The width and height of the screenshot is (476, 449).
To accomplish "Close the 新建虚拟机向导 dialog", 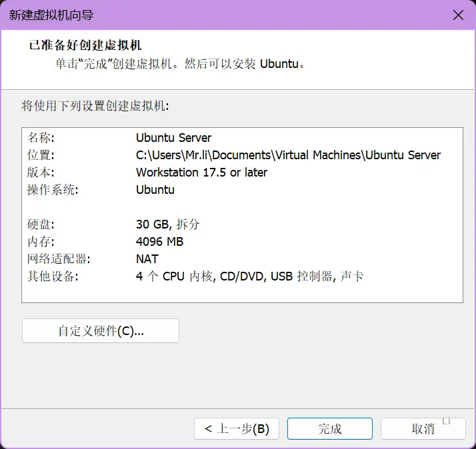I will pyautogui.click(x=458, y=15).
